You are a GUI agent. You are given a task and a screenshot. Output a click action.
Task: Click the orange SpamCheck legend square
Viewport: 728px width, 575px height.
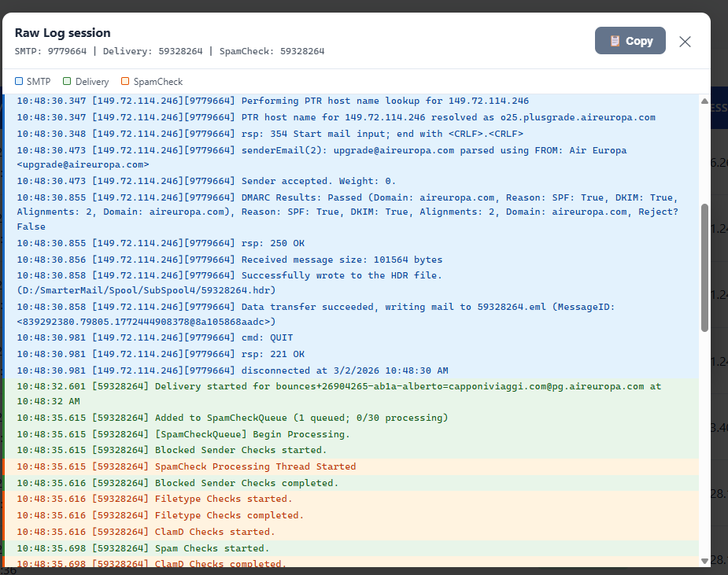[x=126, y=81]
